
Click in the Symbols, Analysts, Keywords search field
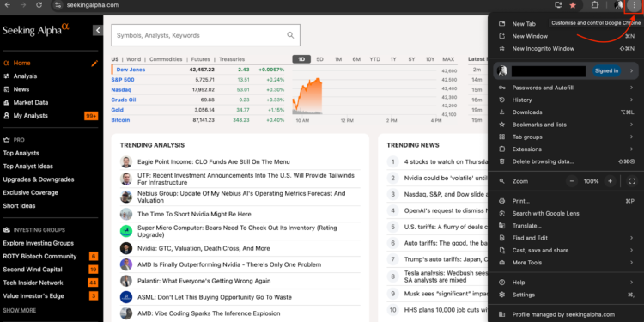pos(205,35)
